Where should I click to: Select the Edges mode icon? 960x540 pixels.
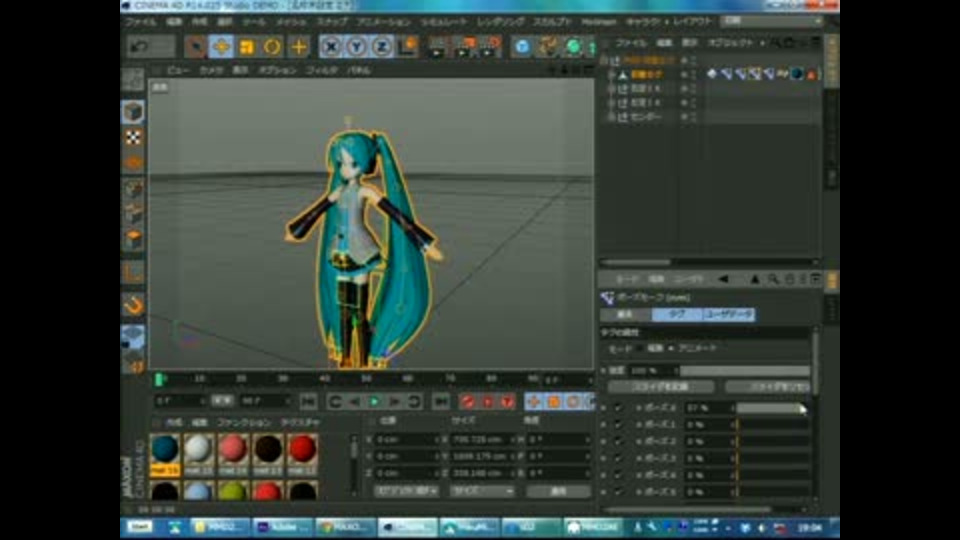(x=133, y=215)
